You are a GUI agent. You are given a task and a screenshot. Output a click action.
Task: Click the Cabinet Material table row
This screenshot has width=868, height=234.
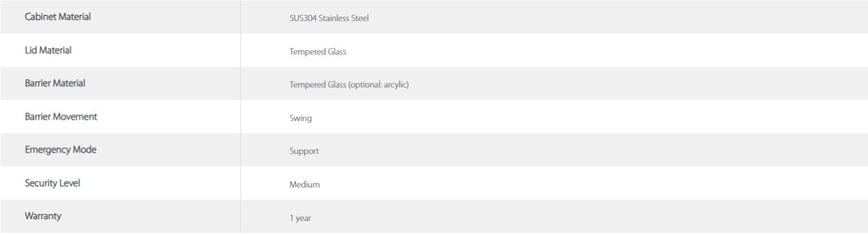[x=434, y=17]
